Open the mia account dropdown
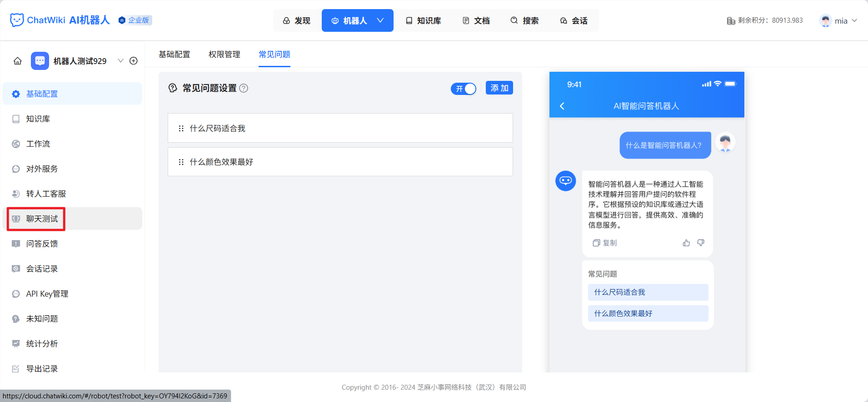Viewport: 868px width, 402px height. [x=854, y=20]
